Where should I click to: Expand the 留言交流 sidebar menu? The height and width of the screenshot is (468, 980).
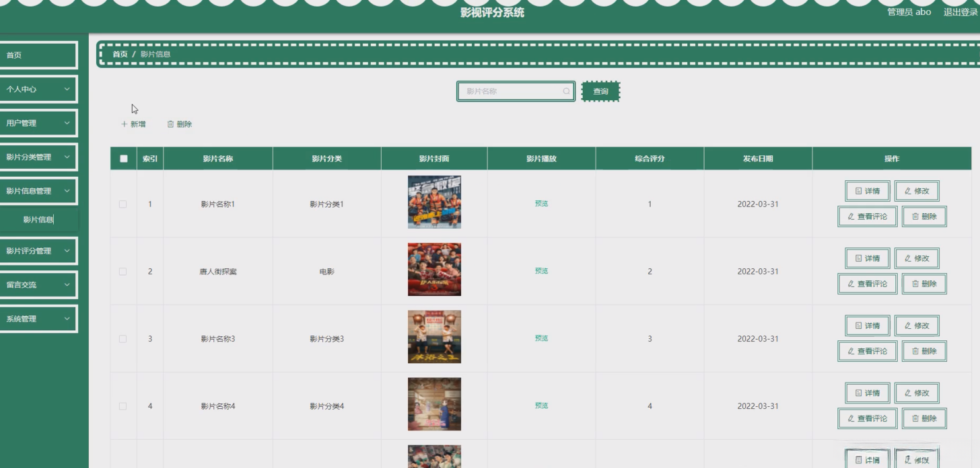click(x=38, y=284)
